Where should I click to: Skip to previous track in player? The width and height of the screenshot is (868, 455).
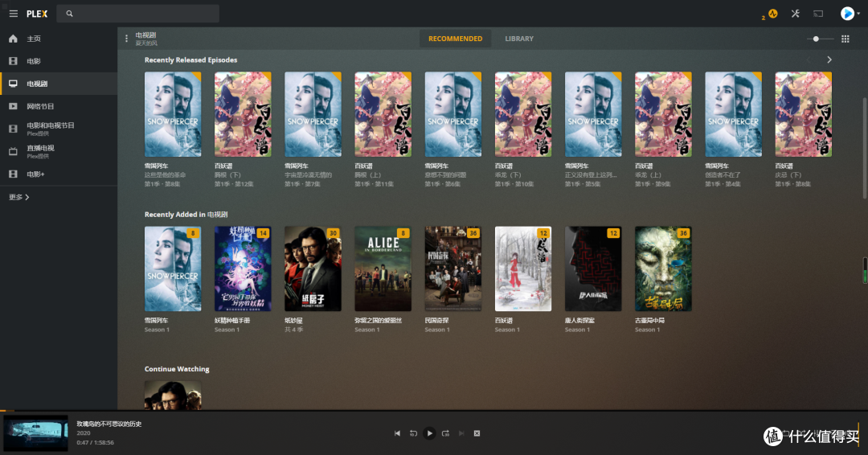(x=397, y=433)
